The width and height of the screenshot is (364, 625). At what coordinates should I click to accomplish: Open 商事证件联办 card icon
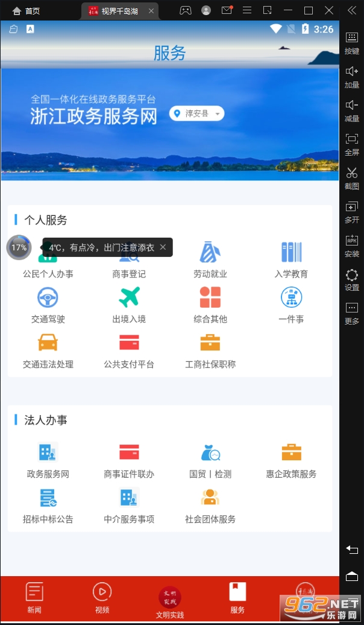pyautogui.click(x=129, y=452)
